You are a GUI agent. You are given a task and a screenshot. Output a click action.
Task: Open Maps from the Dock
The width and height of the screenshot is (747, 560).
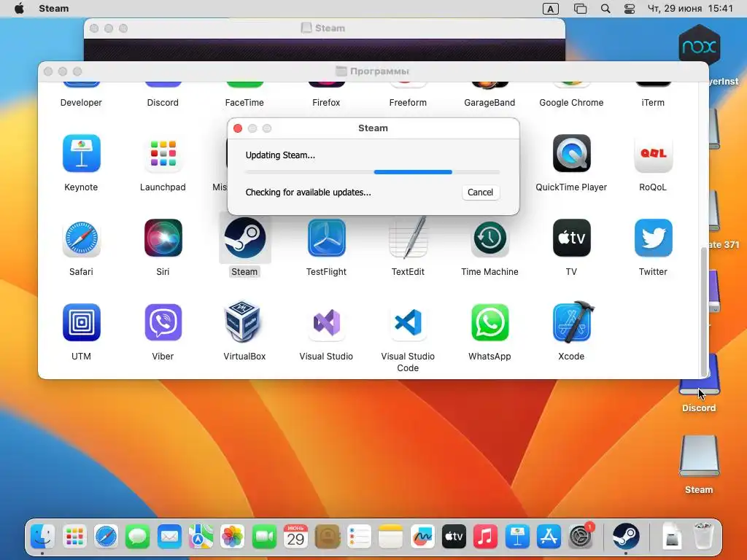pos(201,537)
